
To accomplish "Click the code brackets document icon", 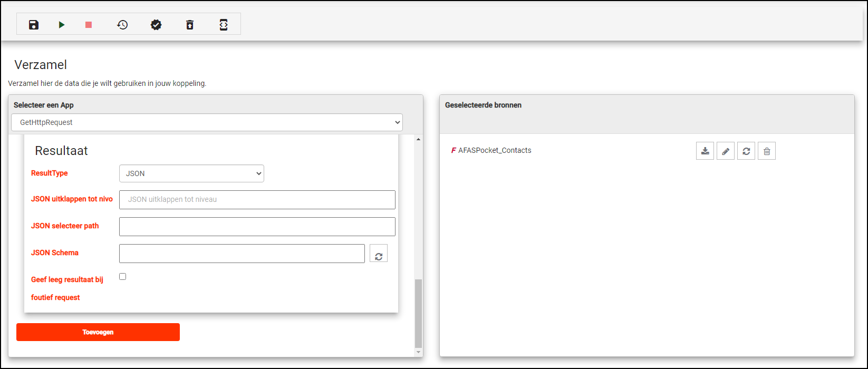I will pos(224,25).
